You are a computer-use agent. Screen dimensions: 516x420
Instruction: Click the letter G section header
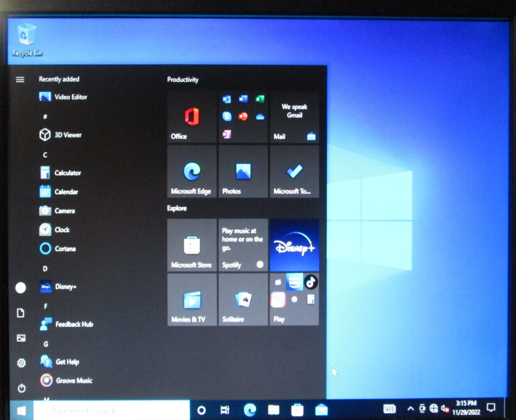pos(46,344)
